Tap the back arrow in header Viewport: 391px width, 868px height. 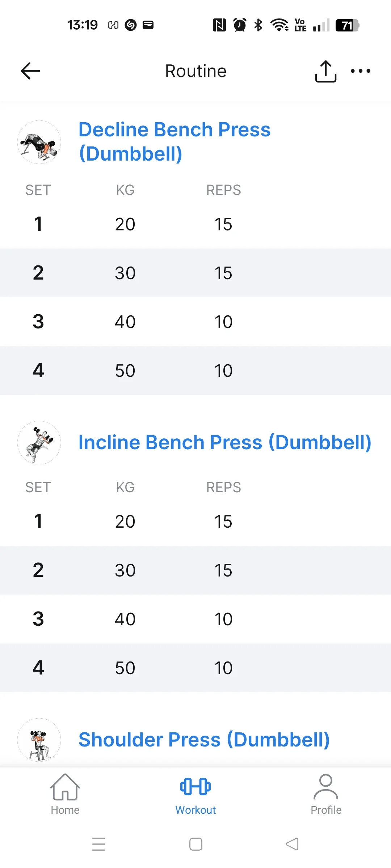click(30, 71)
